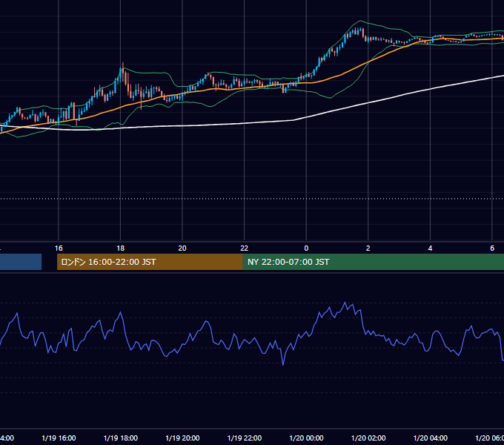
Task: Click the "0" hour label on upper time axis
Action: [x=306, y=248]
